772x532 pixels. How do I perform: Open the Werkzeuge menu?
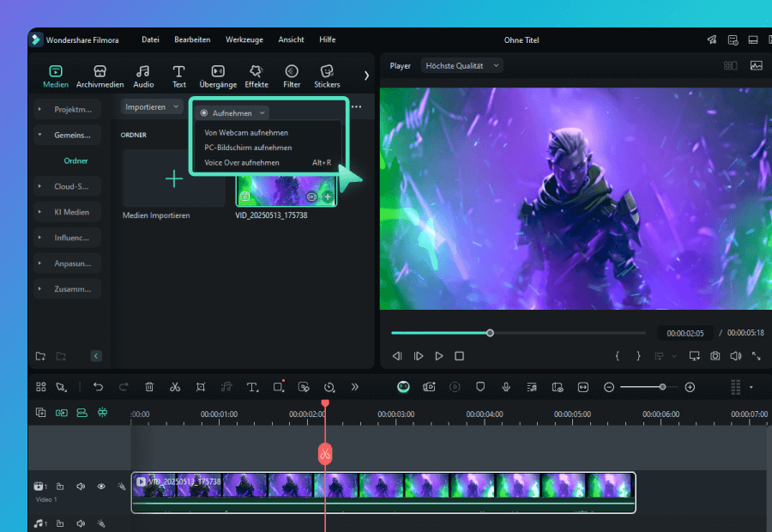[244, 39]
